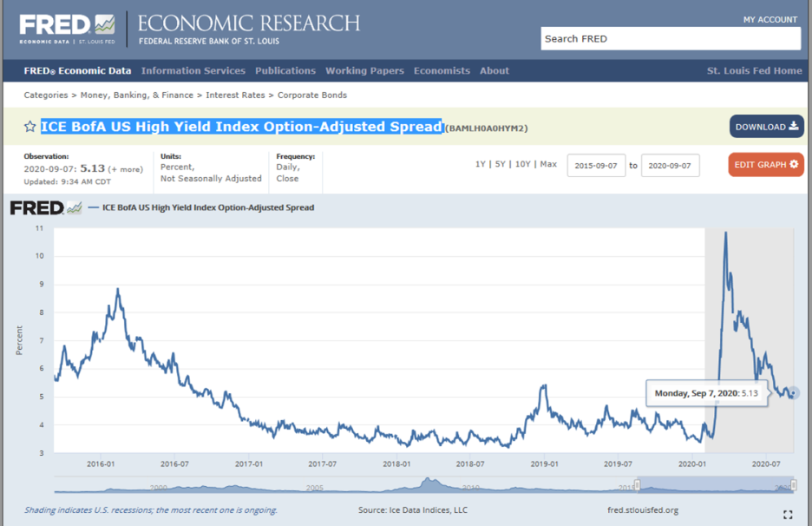Click series ID BAMLH0A0HYM2 text
This screenshot has height=526, width=812.
pos(487,128)
